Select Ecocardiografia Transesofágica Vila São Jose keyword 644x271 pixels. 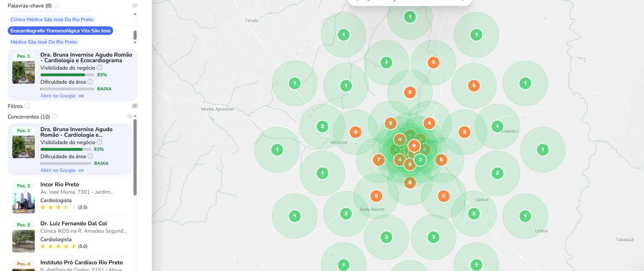tap(60, 31)
